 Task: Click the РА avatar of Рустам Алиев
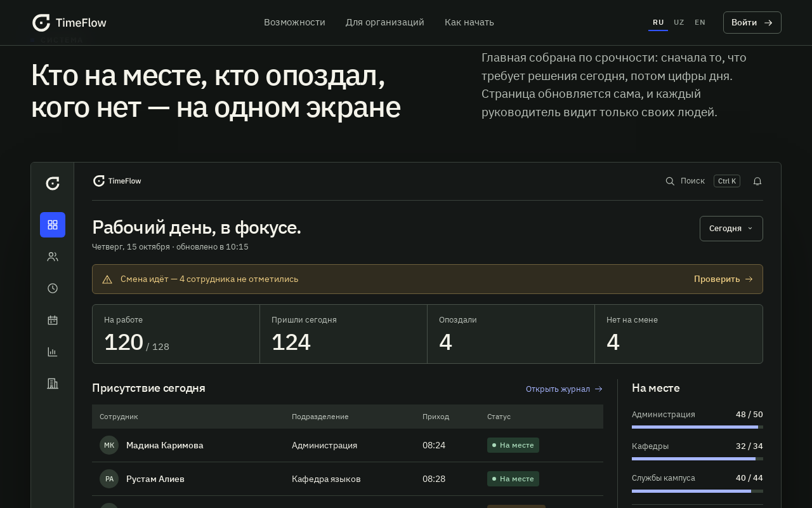pos(109,479)
